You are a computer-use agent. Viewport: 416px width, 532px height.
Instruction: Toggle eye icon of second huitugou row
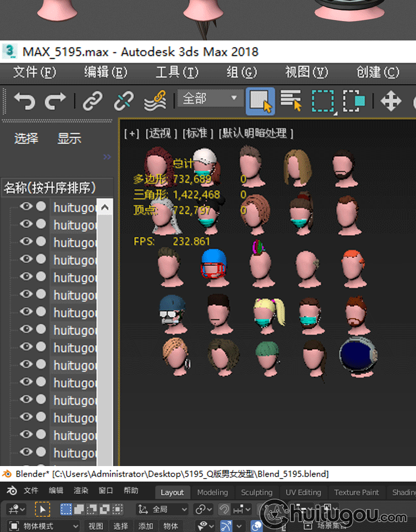[x=26, y=224]
